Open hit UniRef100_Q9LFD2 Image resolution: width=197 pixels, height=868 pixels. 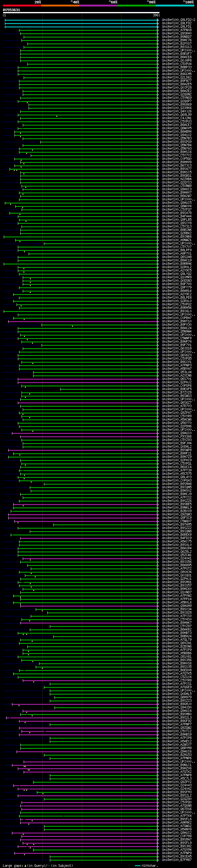tap(177, 23)
